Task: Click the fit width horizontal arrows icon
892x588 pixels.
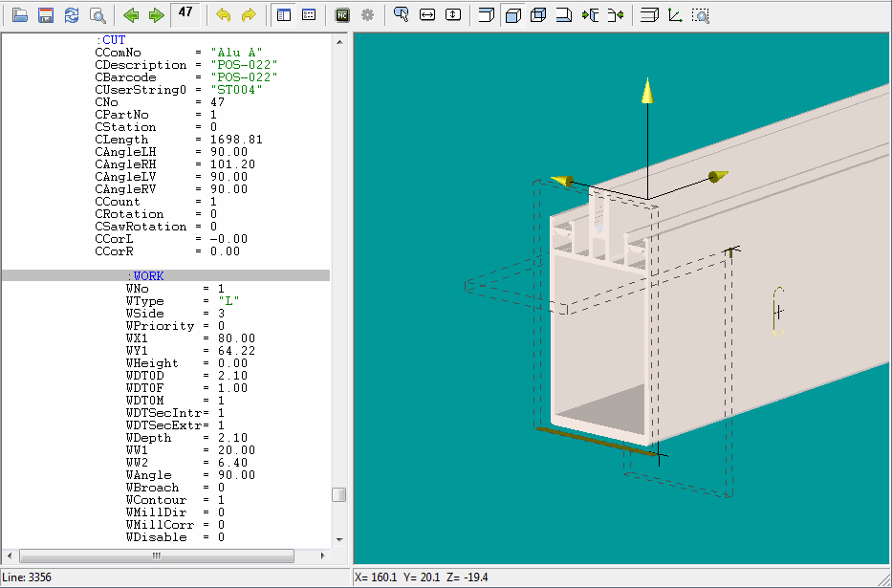Action: 427,15
